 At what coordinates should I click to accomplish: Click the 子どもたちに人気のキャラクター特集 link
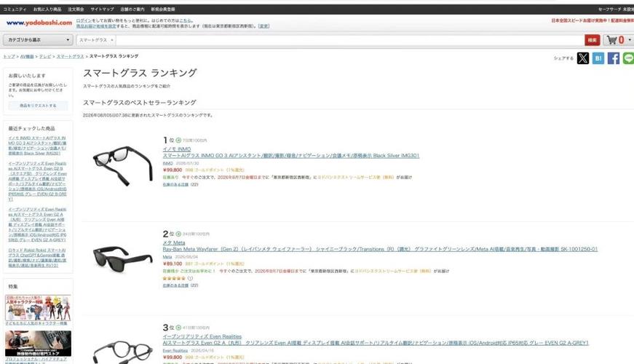point(36,323)
